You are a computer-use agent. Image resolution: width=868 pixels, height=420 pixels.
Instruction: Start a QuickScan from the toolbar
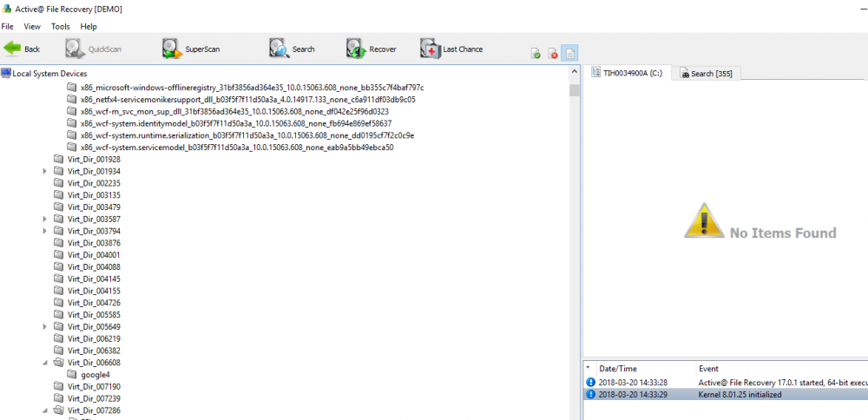[94, 49]
